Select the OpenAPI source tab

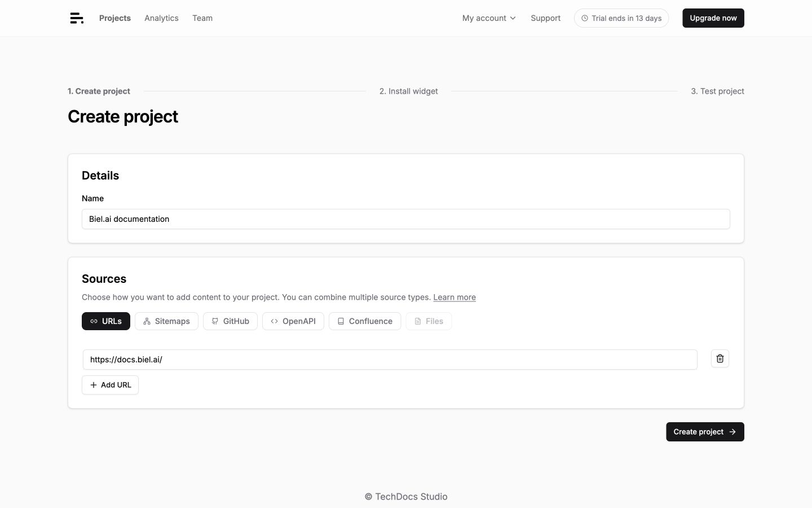(293, 321)
